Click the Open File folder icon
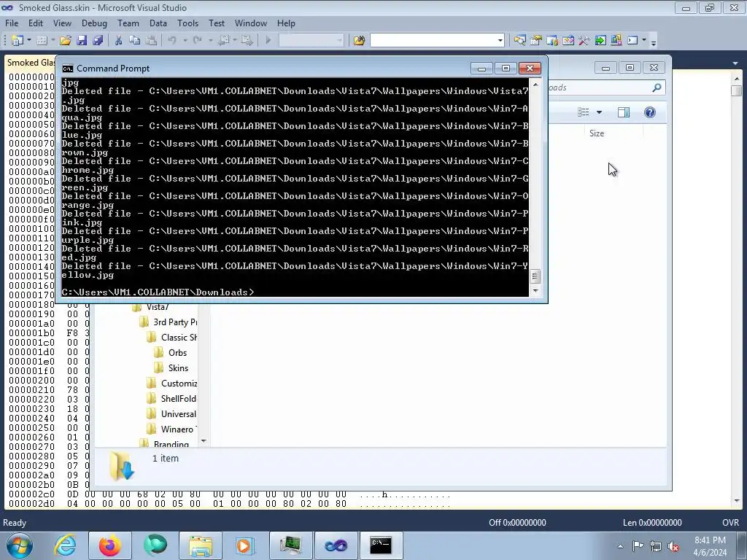The image size is (747, 560). [65, 41]
